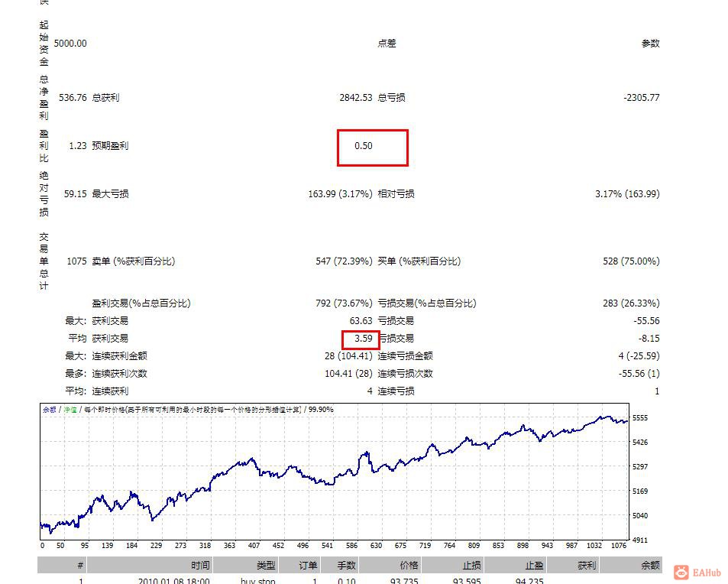Image resolution: width=728 pixels, height=584 pixels.
Task: Select the 最大亏损 label
Action: pyautogui.click(x=110, y=193)
